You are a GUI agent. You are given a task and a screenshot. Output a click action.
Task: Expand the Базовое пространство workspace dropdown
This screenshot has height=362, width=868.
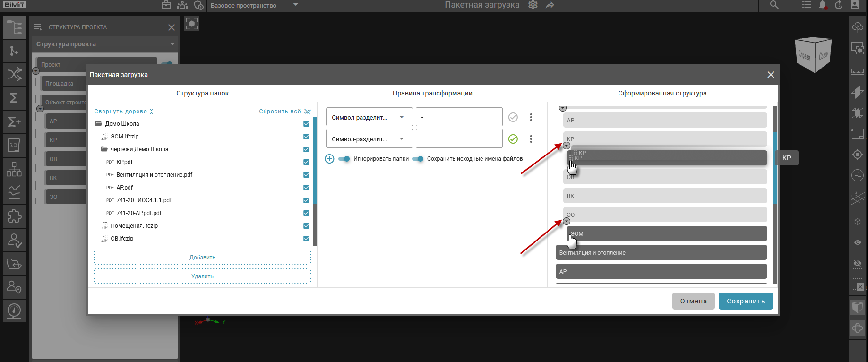(x=296, y=5)
